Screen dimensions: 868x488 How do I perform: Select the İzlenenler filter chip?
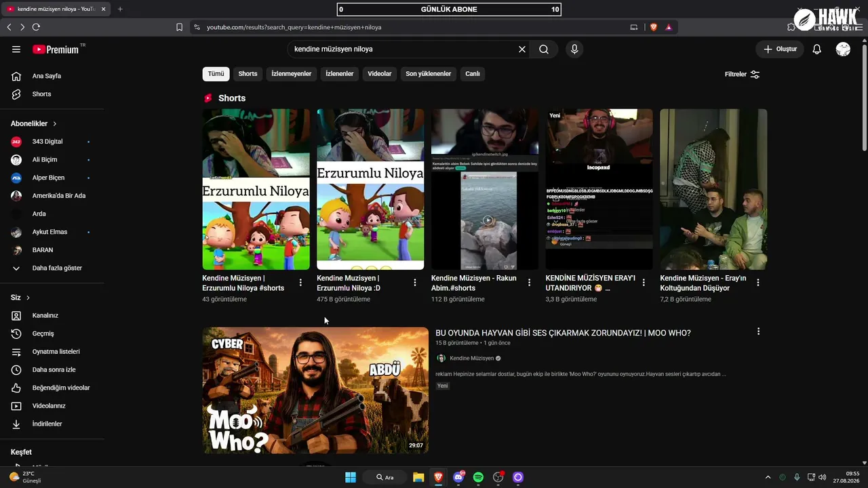[339, 74]
